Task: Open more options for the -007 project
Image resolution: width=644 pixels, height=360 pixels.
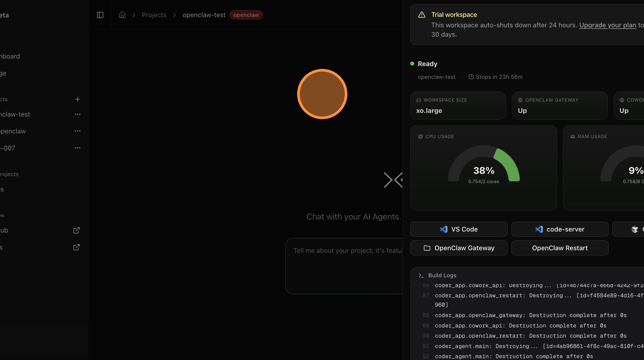Action: 77,148
